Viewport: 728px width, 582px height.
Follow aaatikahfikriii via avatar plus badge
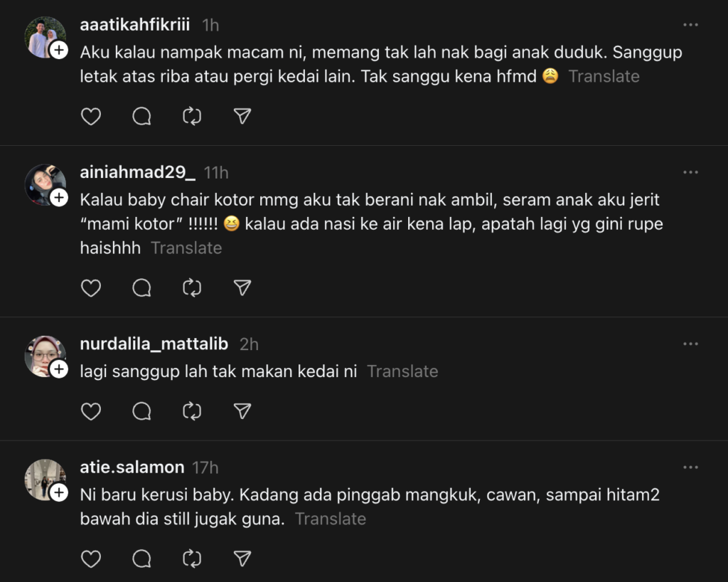[60, 50]
